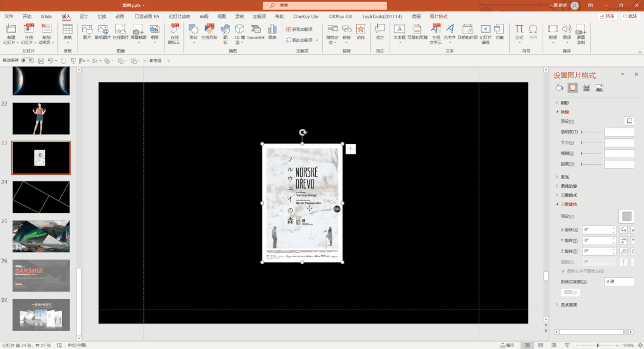Insert SmartArt graphic
Viewport: 644px width, 349px height.
pos(255,32)
